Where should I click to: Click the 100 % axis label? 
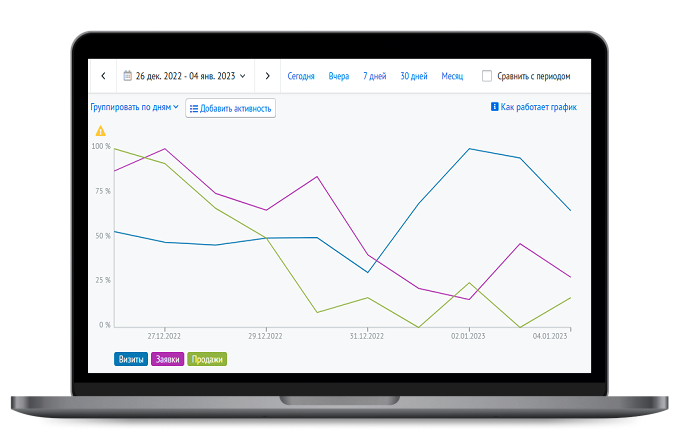(101, 146)
